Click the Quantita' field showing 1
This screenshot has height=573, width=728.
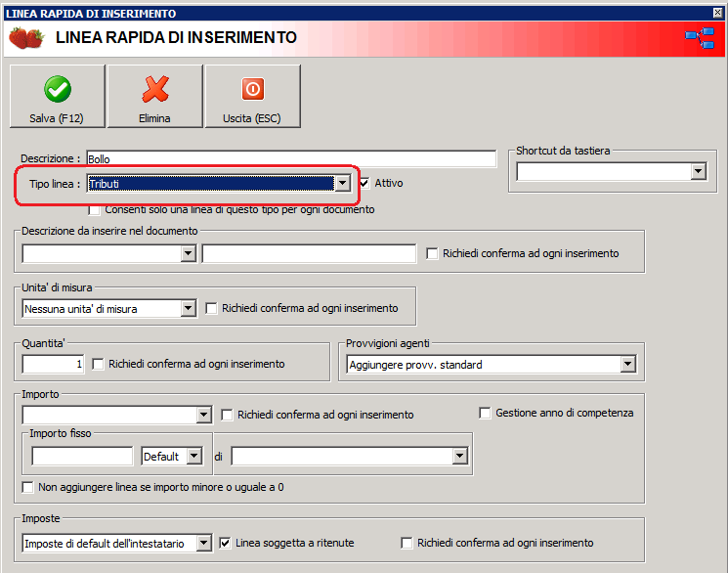click(53, 364)
